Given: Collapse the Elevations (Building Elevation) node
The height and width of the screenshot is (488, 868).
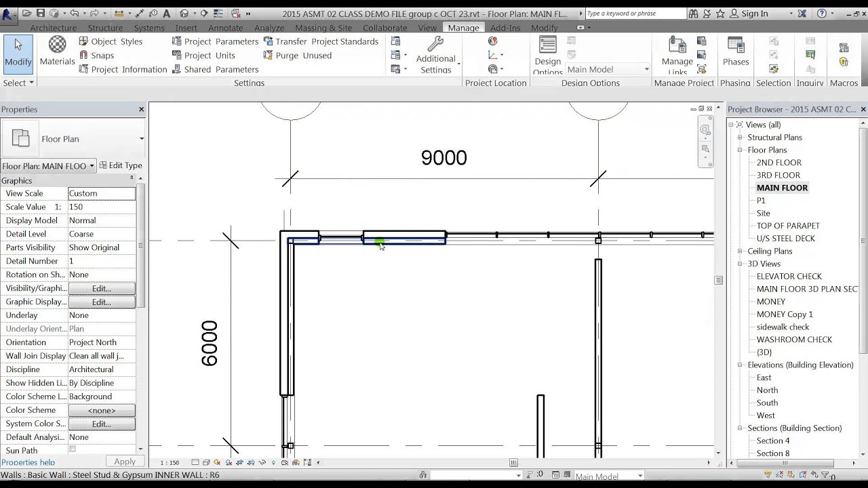Looking at the screenshot, I should point(741,365).
